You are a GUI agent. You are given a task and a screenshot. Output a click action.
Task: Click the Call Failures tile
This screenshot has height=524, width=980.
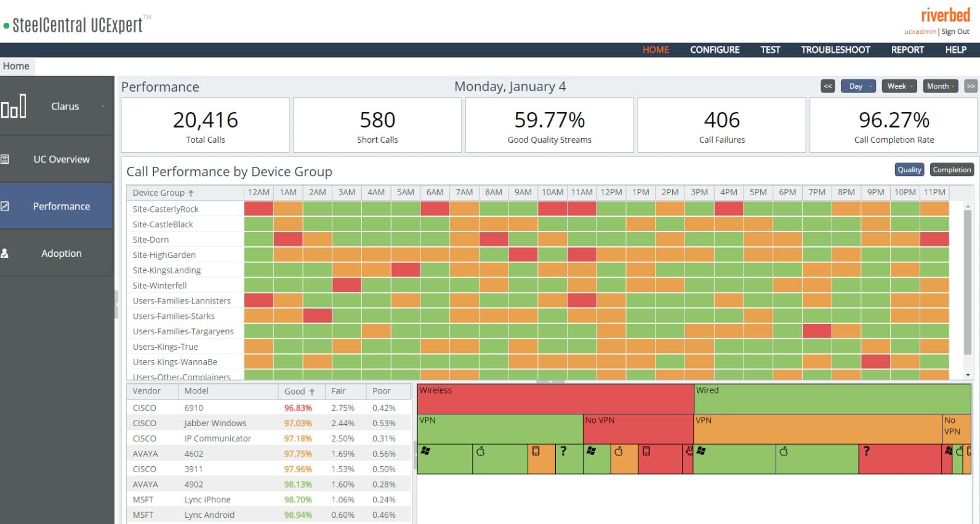pos(722,125)
